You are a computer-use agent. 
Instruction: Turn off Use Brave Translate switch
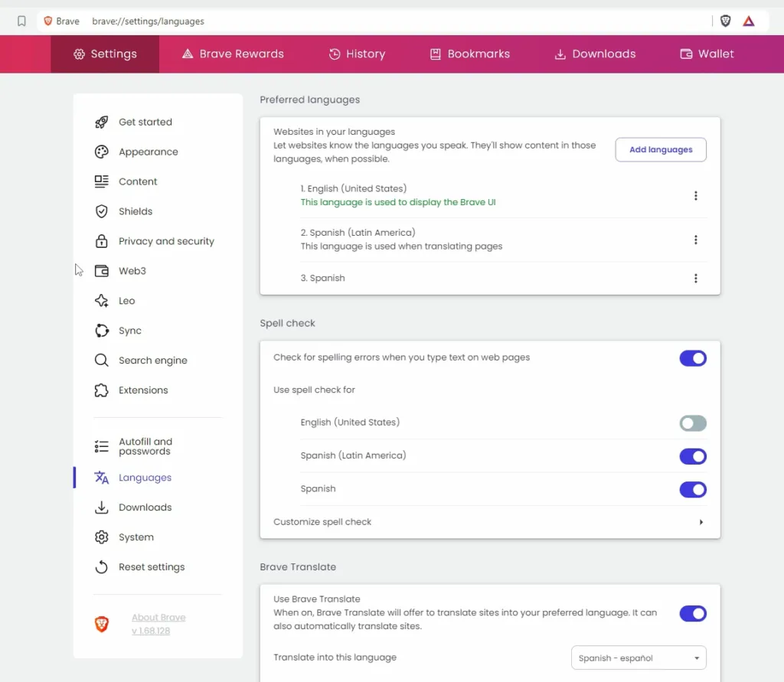(692, 614)
